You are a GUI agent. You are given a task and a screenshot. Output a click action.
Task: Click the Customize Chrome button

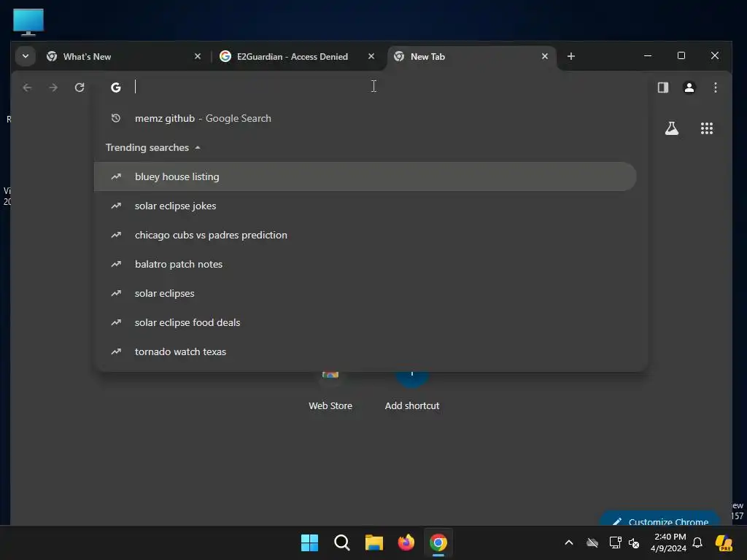tap(660, 520)
